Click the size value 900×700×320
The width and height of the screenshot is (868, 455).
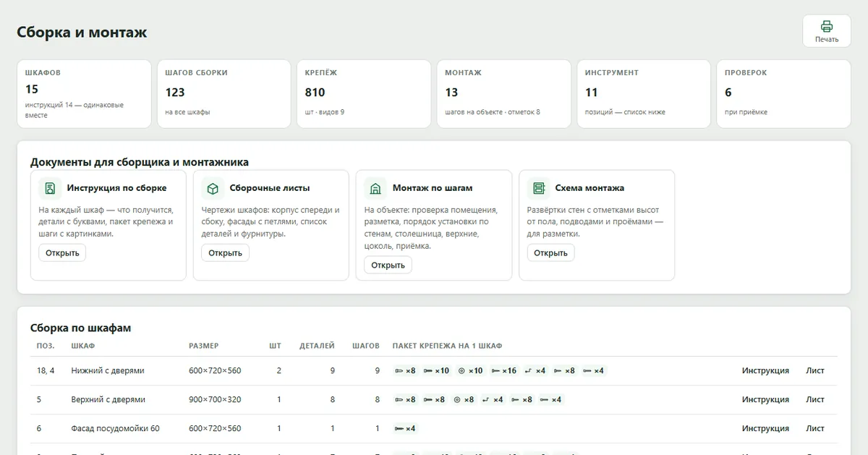(x=215, y=399)
